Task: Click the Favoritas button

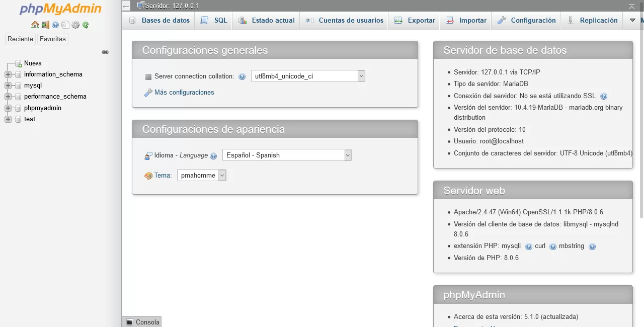Action: tap(53, 39)
